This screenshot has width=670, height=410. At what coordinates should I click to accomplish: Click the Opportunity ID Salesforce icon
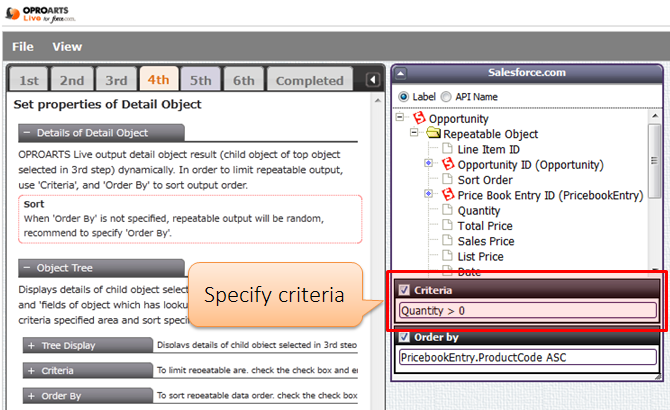448,164
